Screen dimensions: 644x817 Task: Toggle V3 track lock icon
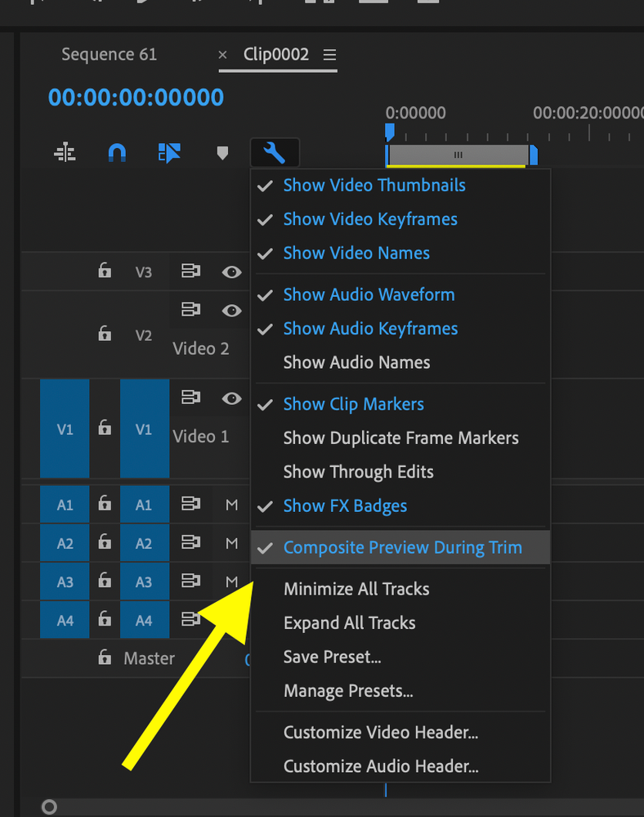pos(105,271)
